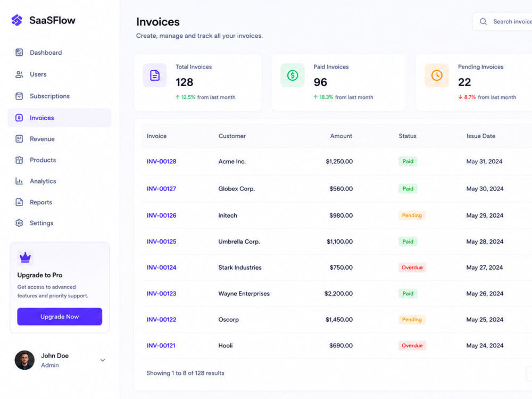
Task: Click the Overdue badge for Stark Industries
Action: [412, 268]
